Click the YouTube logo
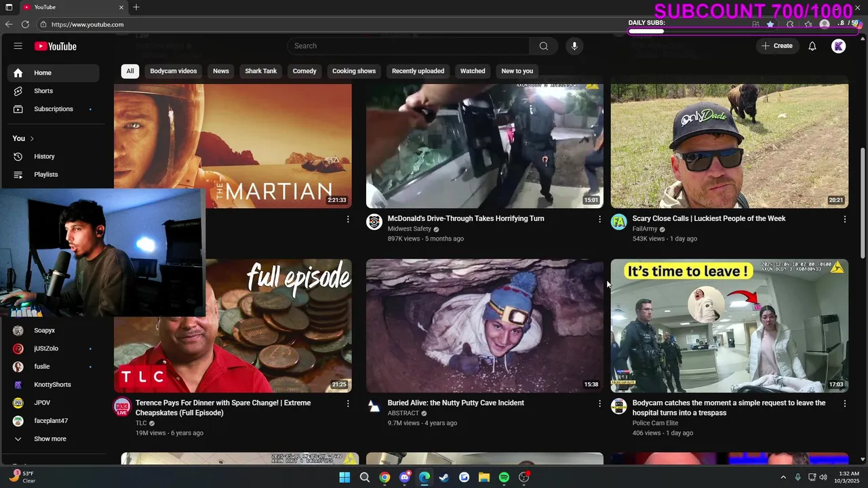The image size is (868, 488). coord(56,46)
